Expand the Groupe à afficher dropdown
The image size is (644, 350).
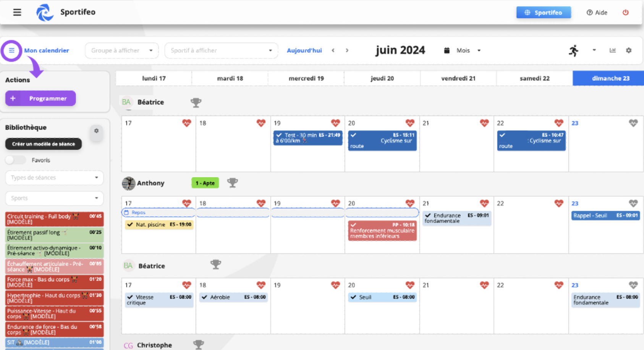pos(121,50)
